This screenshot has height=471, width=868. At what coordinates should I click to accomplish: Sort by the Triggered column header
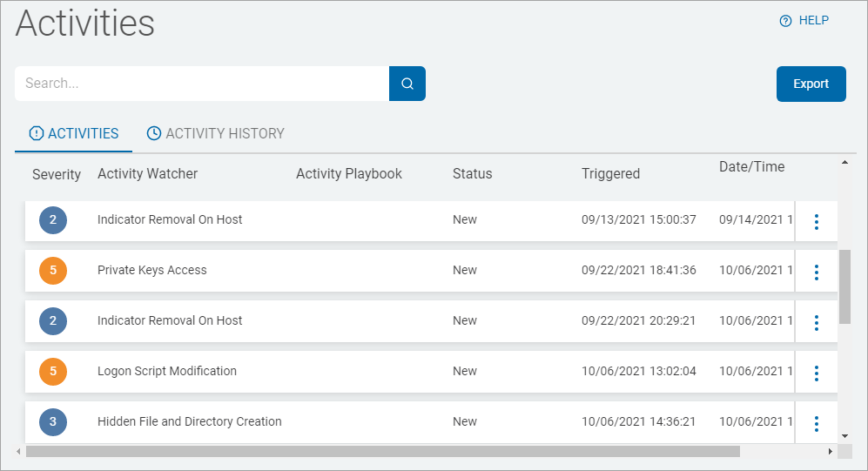610,174
